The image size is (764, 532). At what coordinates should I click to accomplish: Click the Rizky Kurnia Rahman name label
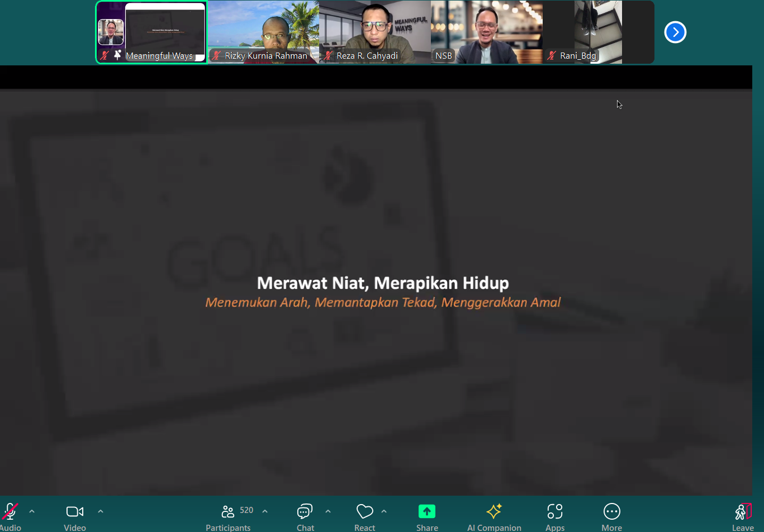pos(266,55)
